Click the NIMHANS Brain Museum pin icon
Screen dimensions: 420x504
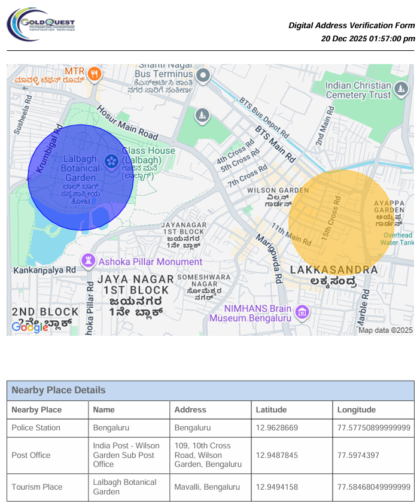point(302,312)
